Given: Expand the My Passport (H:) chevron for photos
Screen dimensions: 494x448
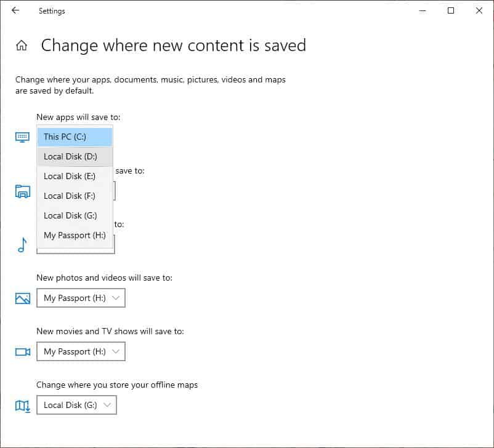Looking at the screenshot, I should pyautogui.click(x=118, y=298).
